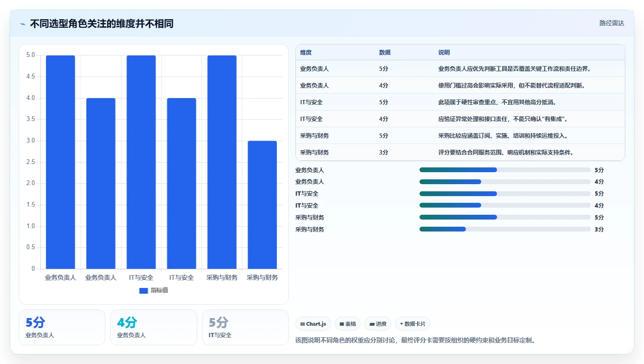The height and width of the screenshot is (364, 644).
Task: Click the 采购与财务 5分 progress bar
Action: tap(505, 217)
